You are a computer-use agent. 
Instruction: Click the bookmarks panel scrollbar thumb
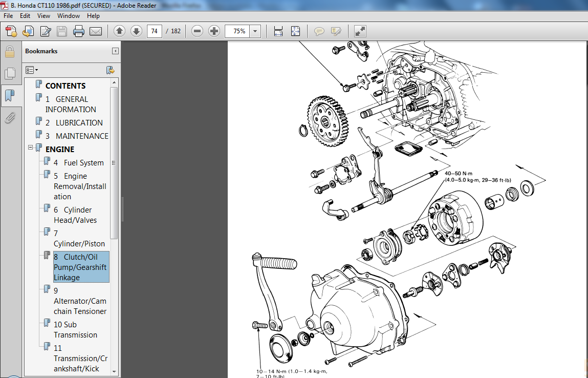tap(114, 162)
